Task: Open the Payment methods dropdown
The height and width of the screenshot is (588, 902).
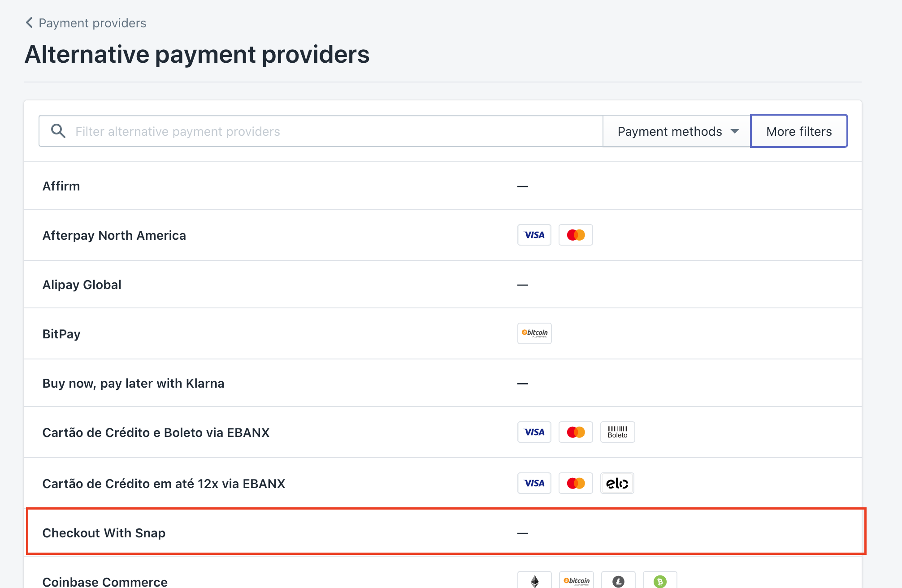Action: [677, 131]
